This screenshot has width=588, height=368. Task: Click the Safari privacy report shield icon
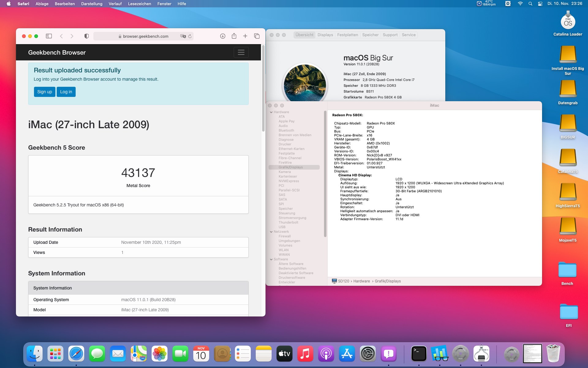pyautogui.click(x=86, y=36)
